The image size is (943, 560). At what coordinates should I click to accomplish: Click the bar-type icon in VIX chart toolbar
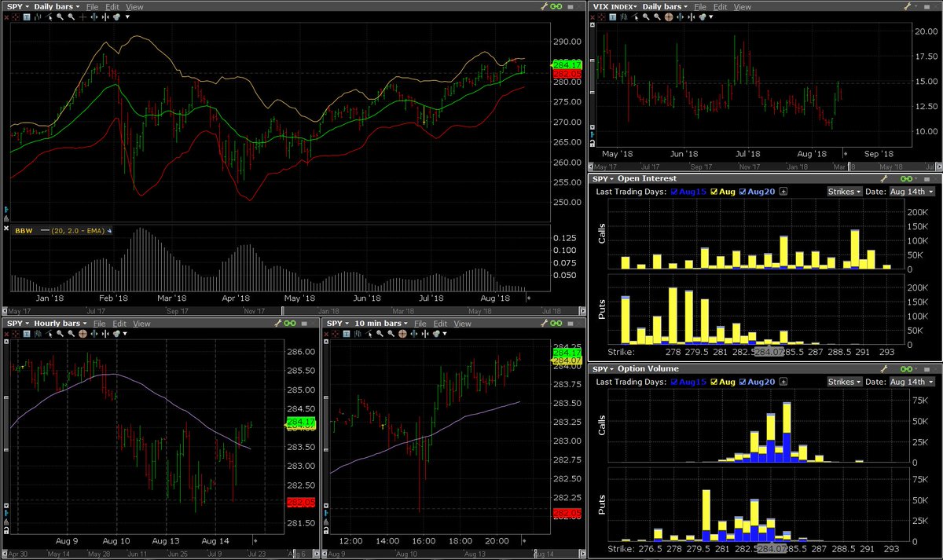click(x=623, y=17)
